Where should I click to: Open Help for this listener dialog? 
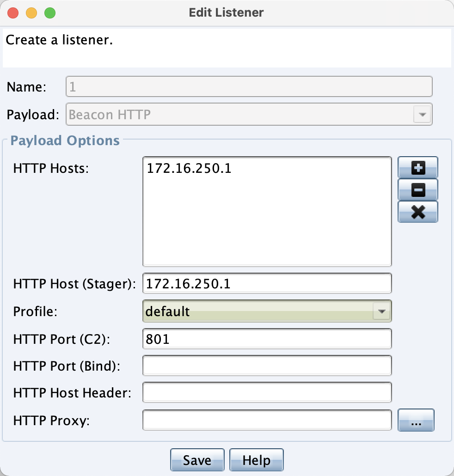(x=256, y=459)
